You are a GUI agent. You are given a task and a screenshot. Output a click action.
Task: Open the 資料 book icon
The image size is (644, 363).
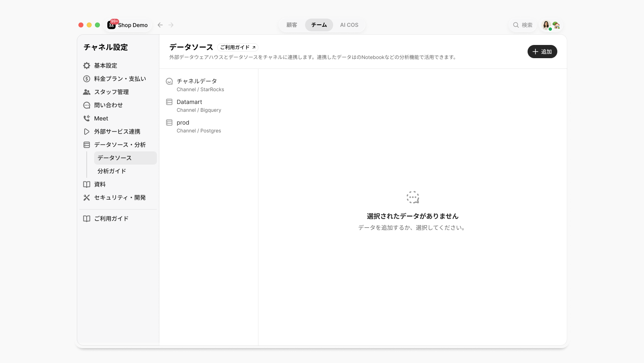pos(87,184)
